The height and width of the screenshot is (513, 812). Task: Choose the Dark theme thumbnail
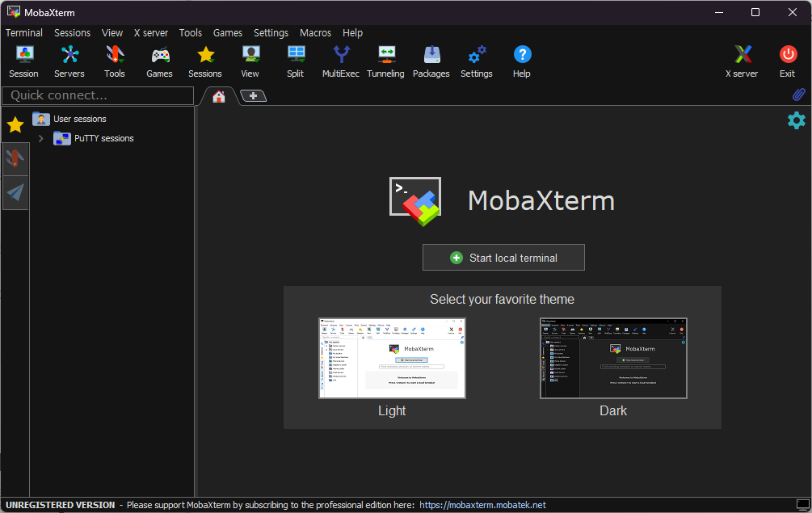pyautogui.click(x=613, y=358)
